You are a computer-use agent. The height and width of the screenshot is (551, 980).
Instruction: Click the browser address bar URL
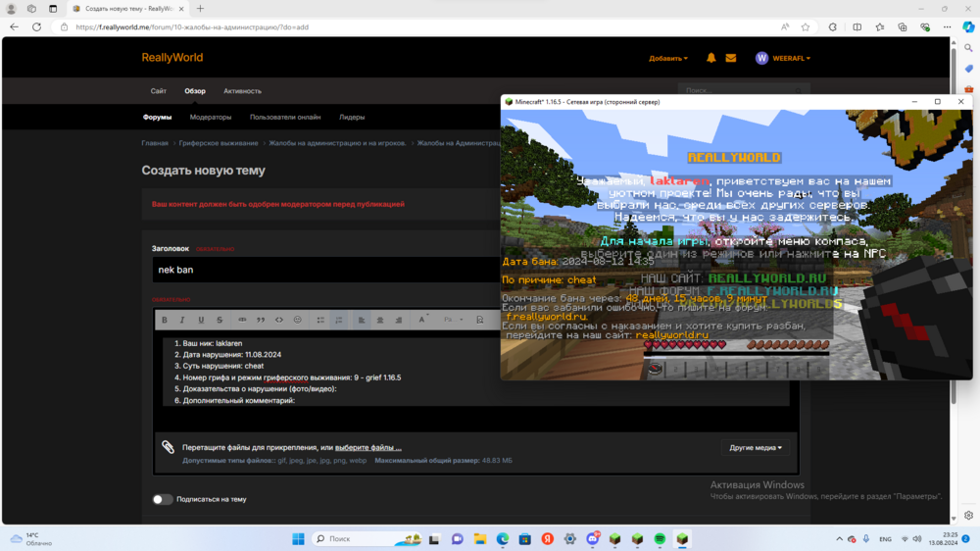point(192,26)
